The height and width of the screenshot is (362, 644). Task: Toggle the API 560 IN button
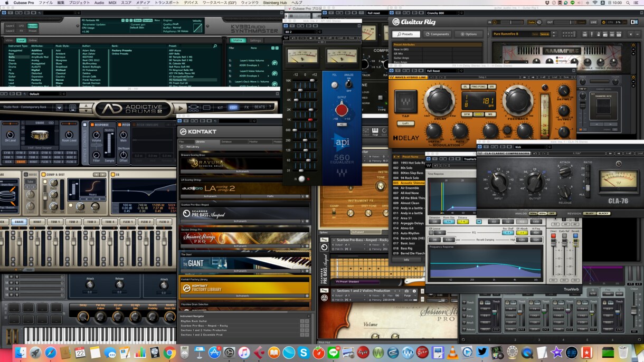pos(301,179)
